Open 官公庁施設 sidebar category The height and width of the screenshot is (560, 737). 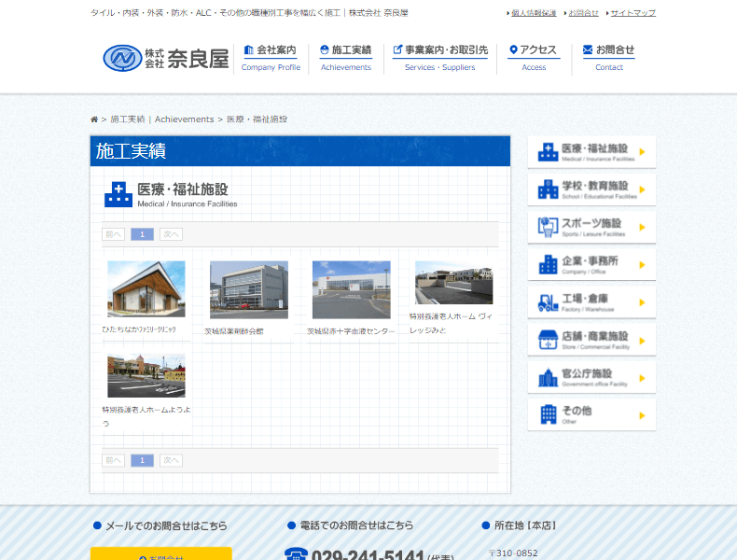(591, 378)
